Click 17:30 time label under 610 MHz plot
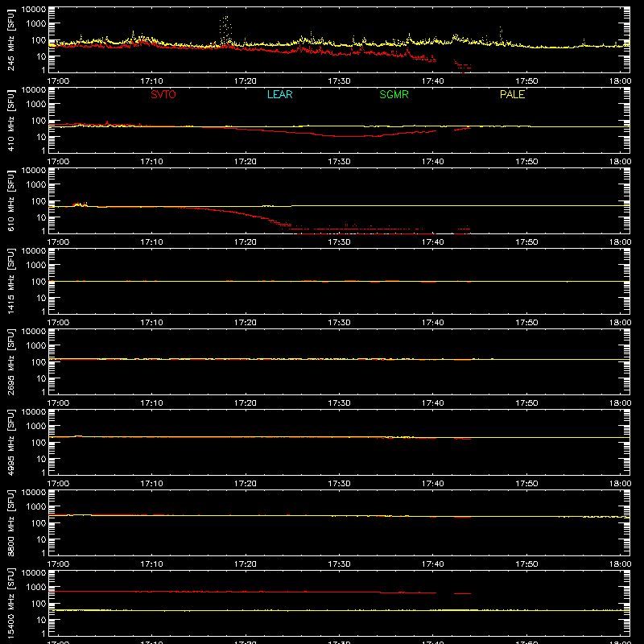Viewport: 644px width, 644px height. click(339, 242)
